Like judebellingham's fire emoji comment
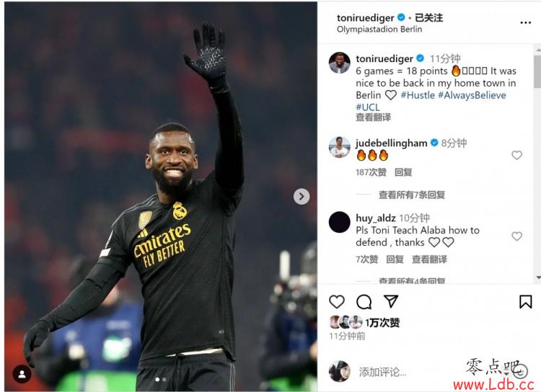Screen dimensions: 541x392 click(516, 155)
